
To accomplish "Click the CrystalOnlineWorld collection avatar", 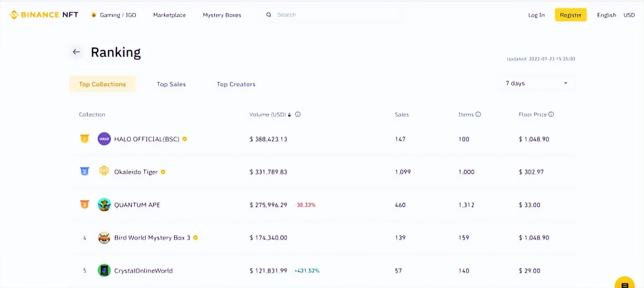I will tap(104, 270).
